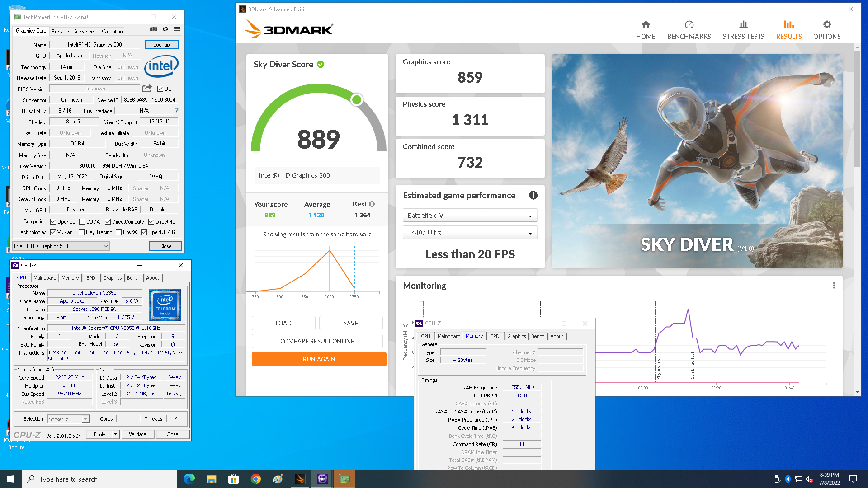Click the score gauge indicator knob
The width and height of the screenshot is (868, 488).
(x=357, y=100)
